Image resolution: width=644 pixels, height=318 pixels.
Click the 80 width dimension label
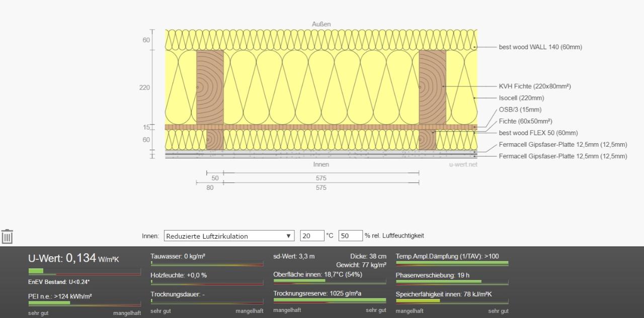click(x=210, y=188)
